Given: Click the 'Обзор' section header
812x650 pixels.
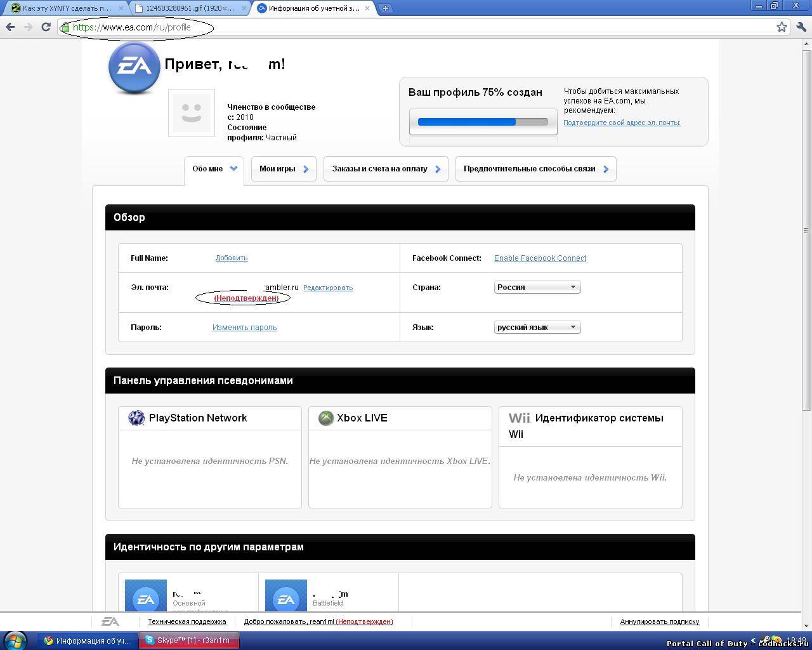Looking at the screenshot, I should pos(400,217).
